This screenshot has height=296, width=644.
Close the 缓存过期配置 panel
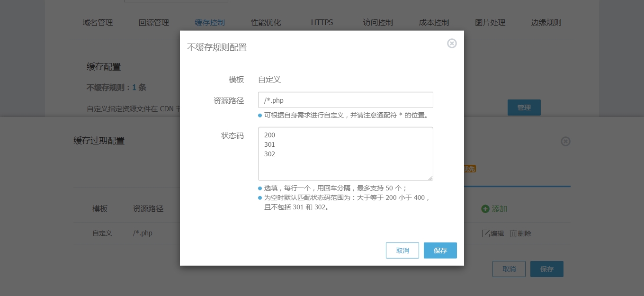(x=565, y=142)
